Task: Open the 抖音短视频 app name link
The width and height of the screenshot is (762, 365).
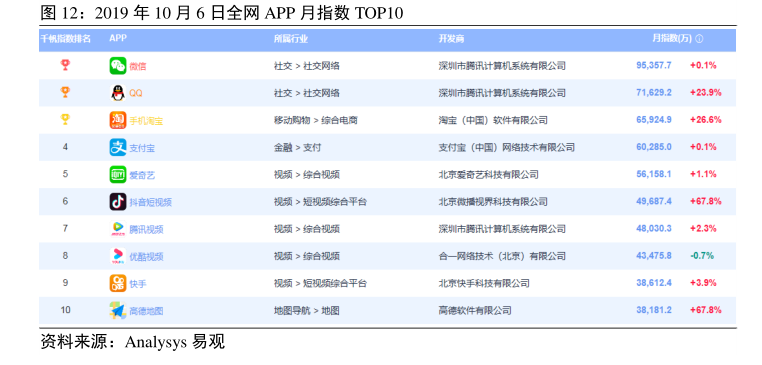Action: pyautogui.click(x=150, y=203)
